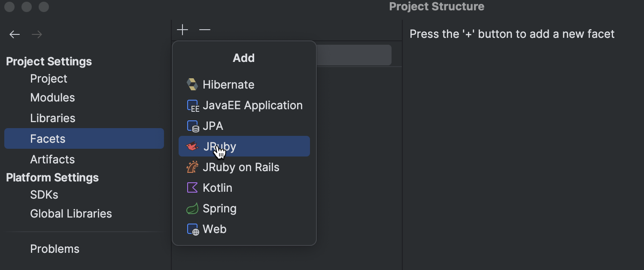The width and height of the screenshot is (644, 270).
Task: Click the minus button to remove a facet
Action: 205,30
